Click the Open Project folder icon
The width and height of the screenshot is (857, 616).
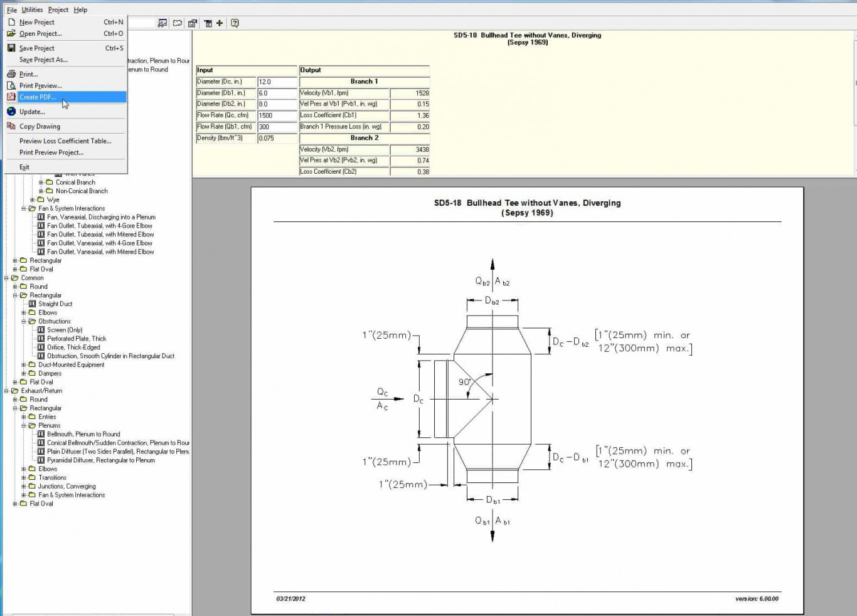11,34
